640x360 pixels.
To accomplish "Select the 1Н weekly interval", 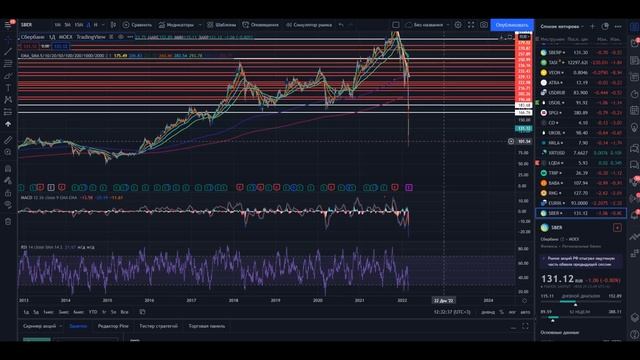I will tap(96, 25).
